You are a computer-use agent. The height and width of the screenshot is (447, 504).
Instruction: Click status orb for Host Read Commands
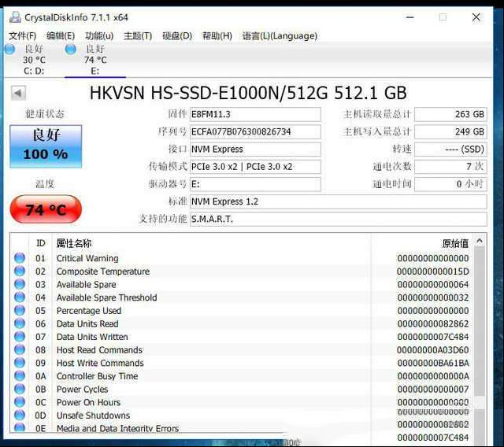click(20, 349)
